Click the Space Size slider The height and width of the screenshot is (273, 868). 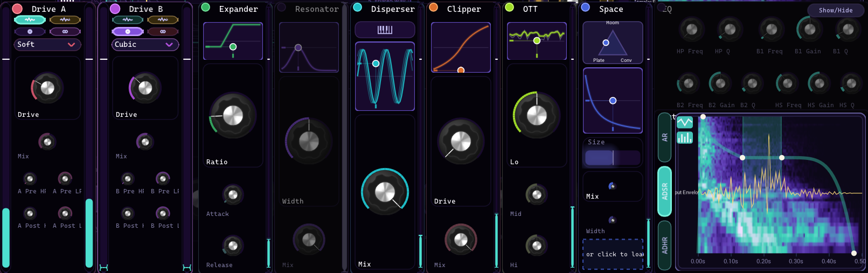click(x=613, y=157)
